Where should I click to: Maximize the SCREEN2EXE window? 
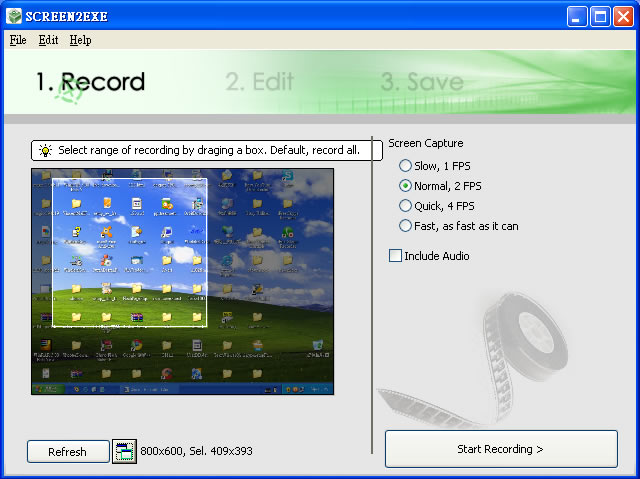pos(600,16)
